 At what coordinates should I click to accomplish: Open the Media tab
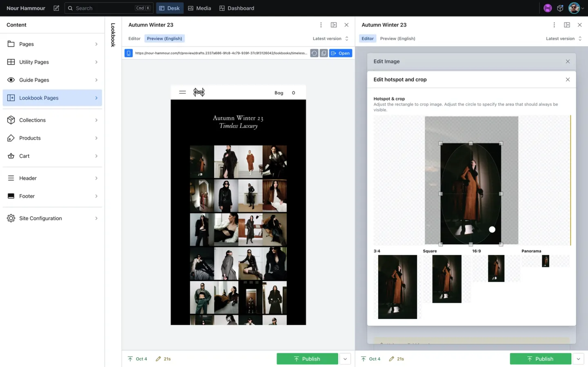[200, 8]
